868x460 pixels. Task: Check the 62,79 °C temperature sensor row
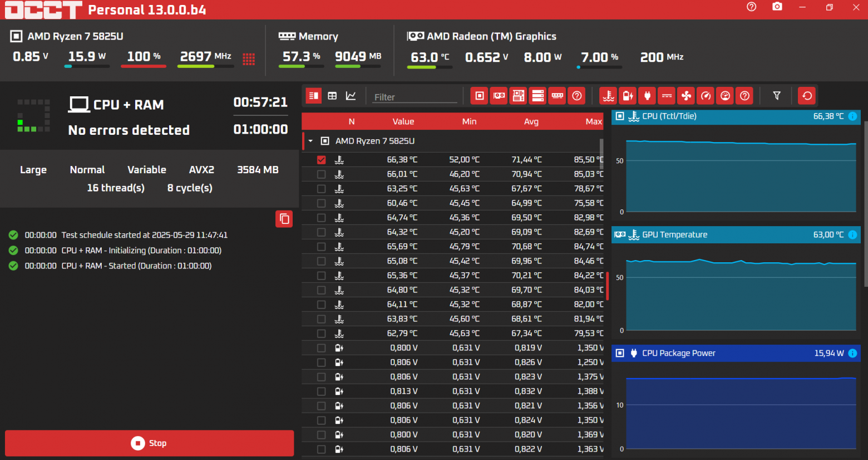[321, 334]
